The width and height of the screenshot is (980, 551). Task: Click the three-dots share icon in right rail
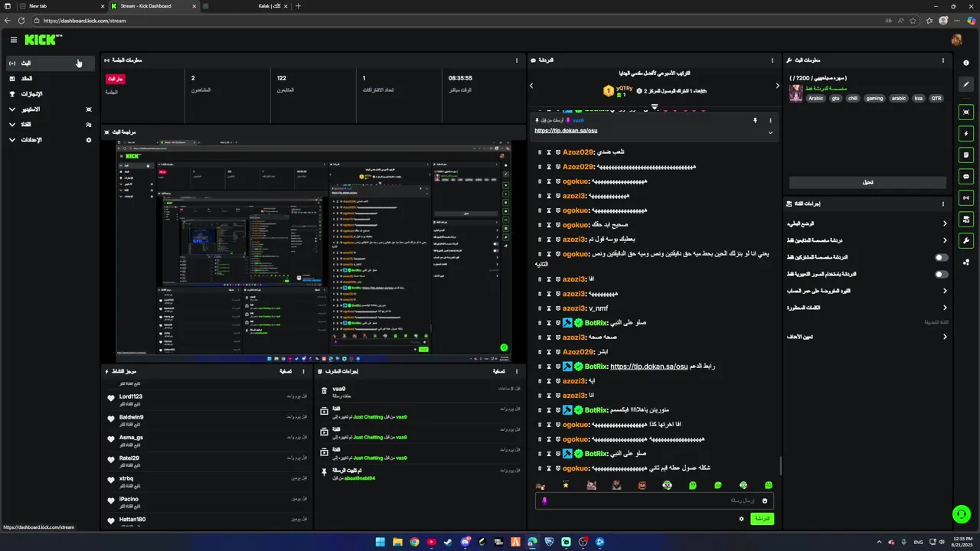[x=966, y=262]
